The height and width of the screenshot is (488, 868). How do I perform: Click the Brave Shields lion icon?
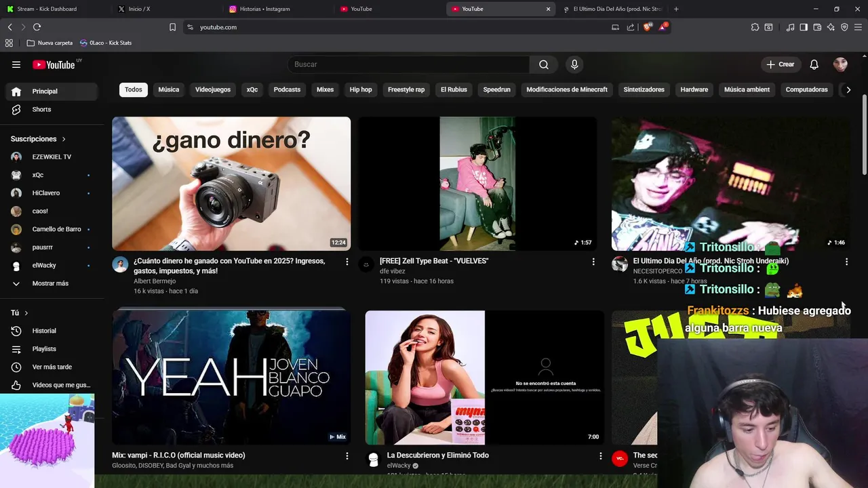(647, 27)
